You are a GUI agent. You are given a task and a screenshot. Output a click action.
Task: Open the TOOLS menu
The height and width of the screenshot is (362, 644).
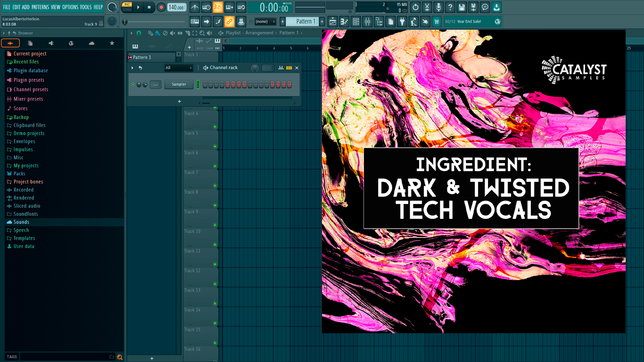click(86, 7)
